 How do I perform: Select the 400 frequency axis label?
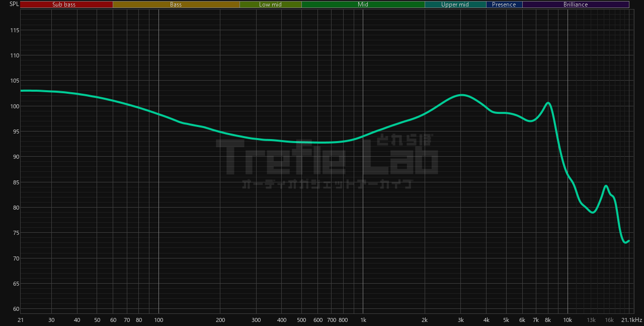[x=282, y=320]
